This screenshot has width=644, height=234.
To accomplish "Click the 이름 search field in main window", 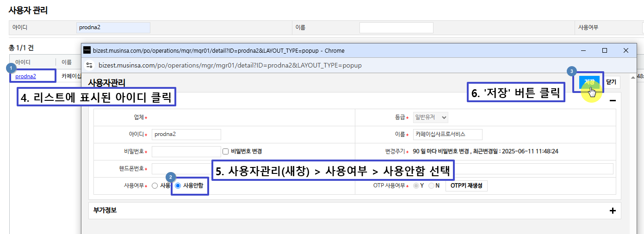I will 396,28.
